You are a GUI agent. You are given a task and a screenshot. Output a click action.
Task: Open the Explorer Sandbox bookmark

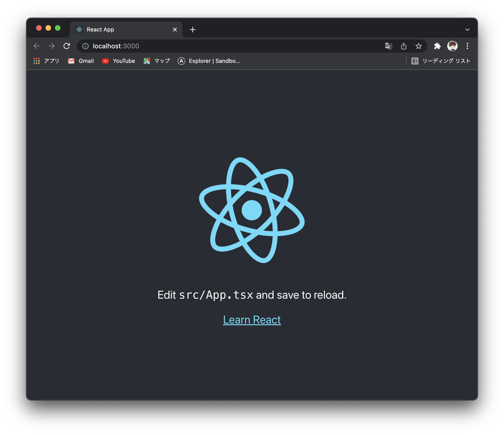pos(209,61)
